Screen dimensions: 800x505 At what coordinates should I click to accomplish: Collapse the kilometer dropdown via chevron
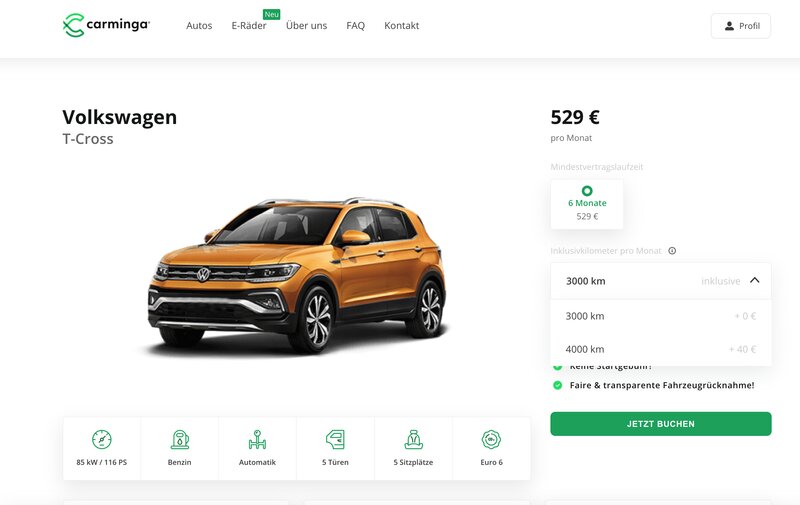(x=755, y=280)
